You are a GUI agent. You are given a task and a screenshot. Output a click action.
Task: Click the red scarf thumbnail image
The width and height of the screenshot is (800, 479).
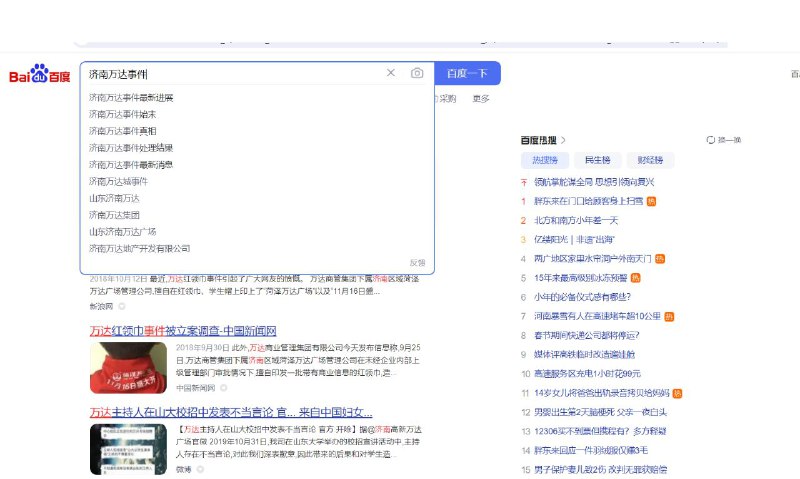(x=129, y=368)
